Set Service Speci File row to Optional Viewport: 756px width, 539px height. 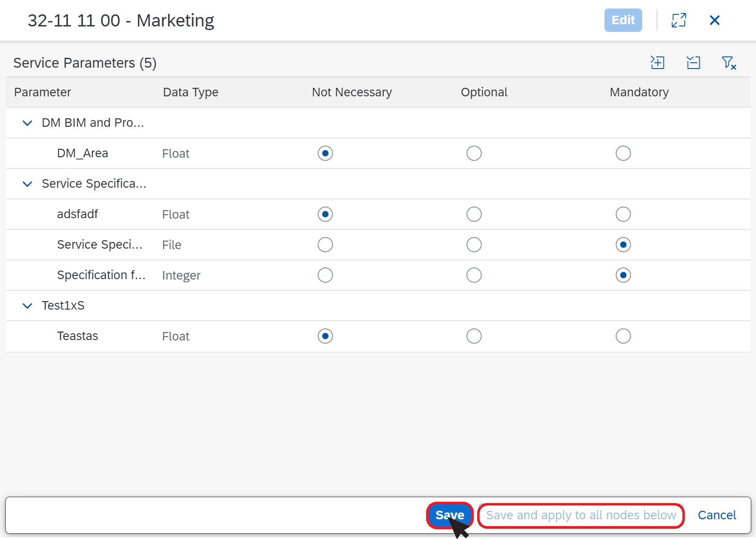pyautogui.click(x=474, y=245)
